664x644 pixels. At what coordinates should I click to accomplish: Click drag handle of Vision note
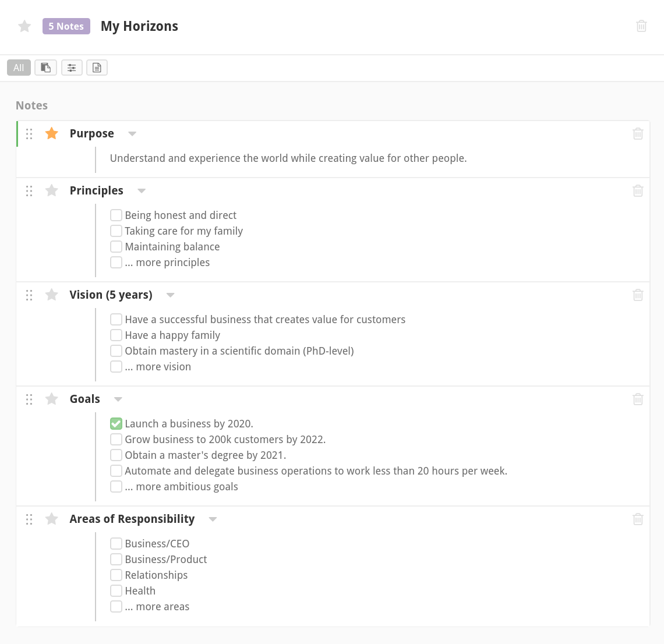tap(29, 295)
